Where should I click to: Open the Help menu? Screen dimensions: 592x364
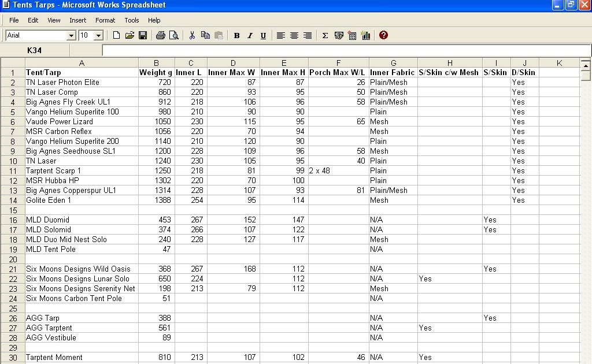154,20
